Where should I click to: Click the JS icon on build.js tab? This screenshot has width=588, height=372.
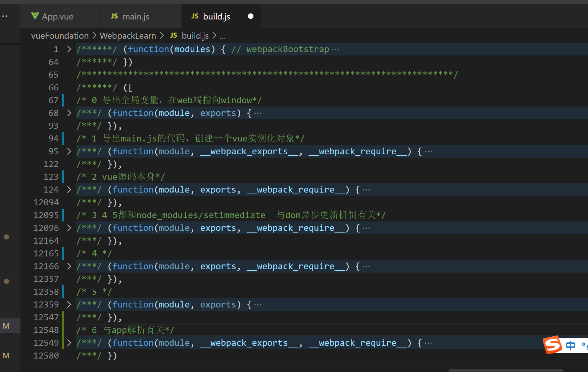pyautogui.click(x=195, y=16)
